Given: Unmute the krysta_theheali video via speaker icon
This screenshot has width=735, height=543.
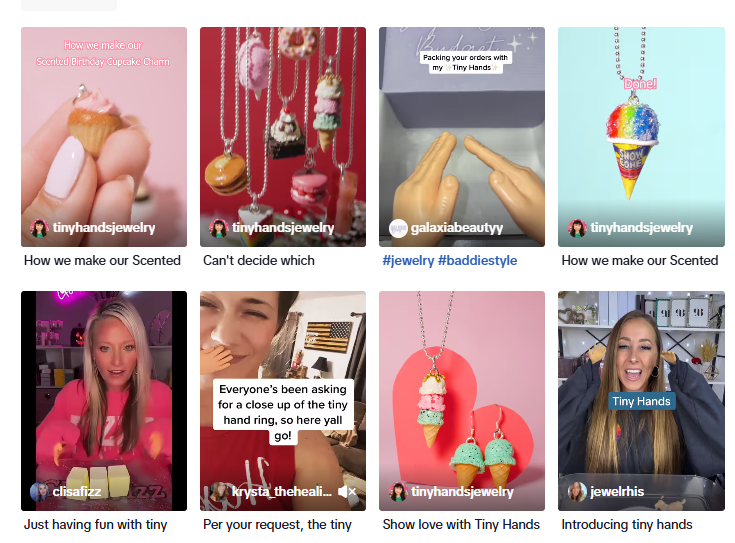Looking at the screenshot, I should tap(347, 491).
